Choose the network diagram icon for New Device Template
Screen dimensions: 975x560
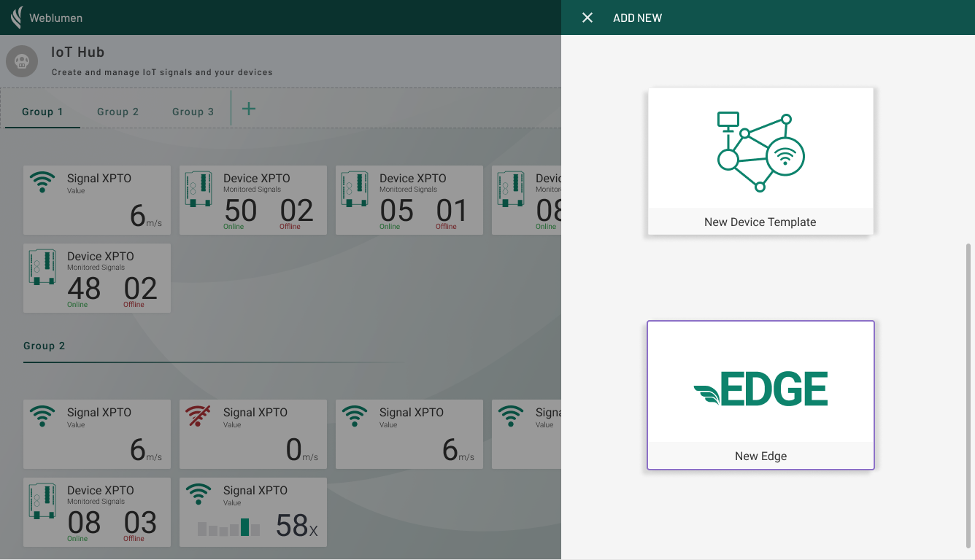coord(760,152)
